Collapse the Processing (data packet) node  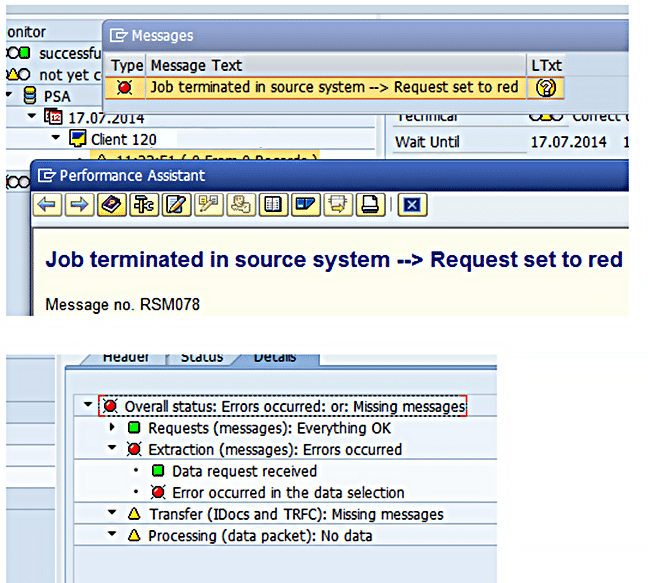(x=112, y=534)
